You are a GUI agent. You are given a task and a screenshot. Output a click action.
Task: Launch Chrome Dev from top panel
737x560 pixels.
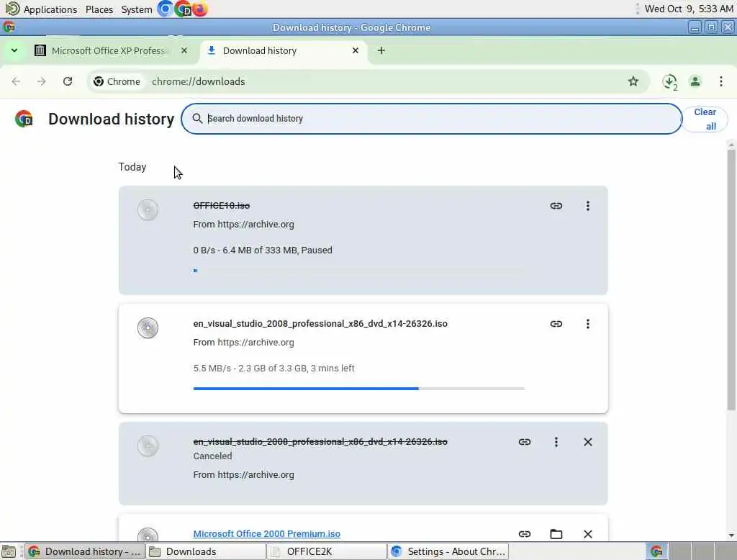[x=183, y=9]
